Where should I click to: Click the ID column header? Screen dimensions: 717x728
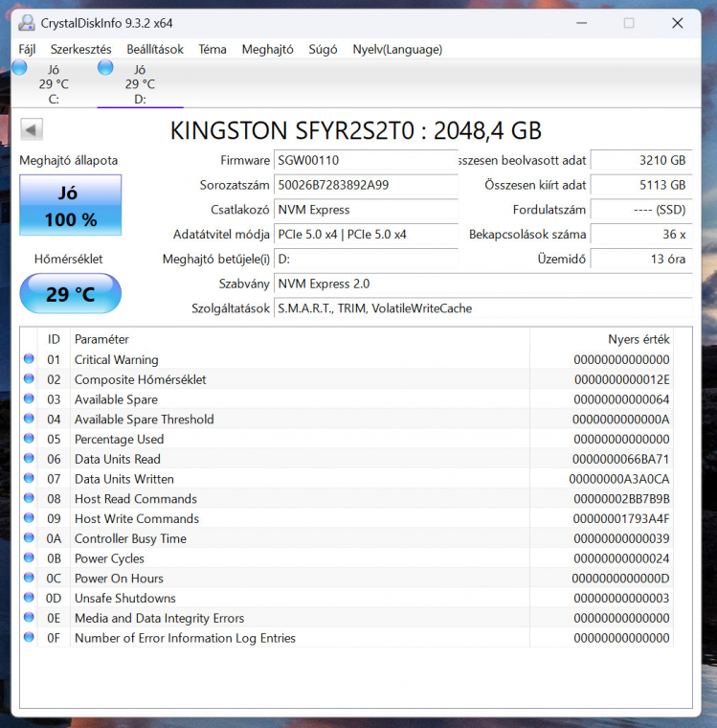54,339
